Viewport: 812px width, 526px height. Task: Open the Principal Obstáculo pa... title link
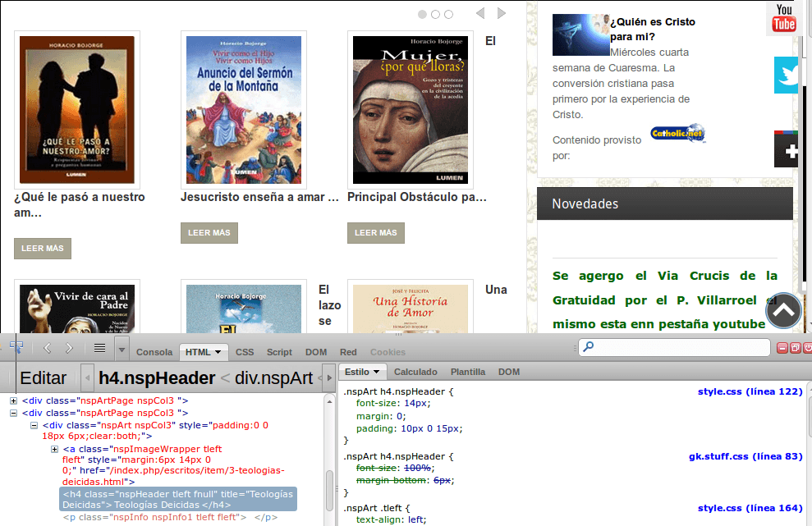click(x=417, y=197)
